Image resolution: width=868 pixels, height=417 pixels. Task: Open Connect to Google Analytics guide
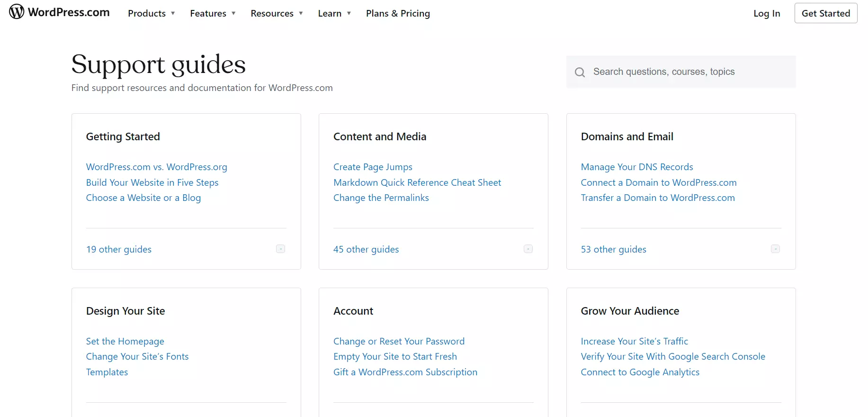click(x=640, y=372)
